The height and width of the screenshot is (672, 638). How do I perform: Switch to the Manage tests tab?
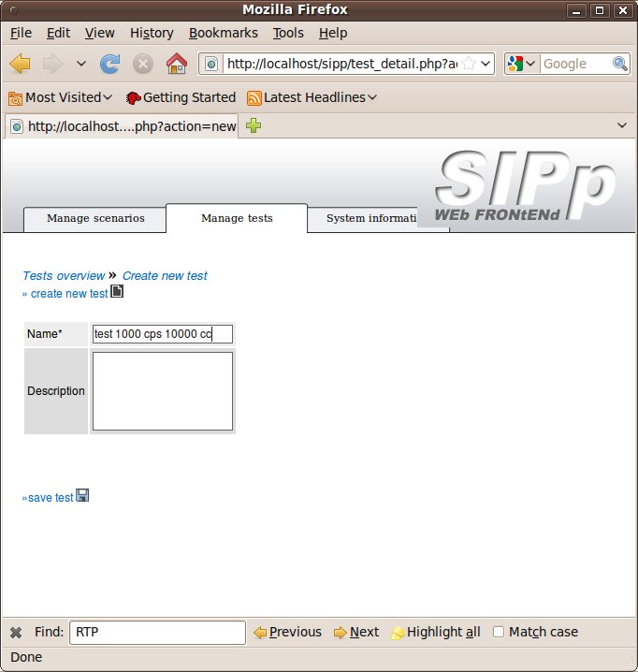coord(237,219)
